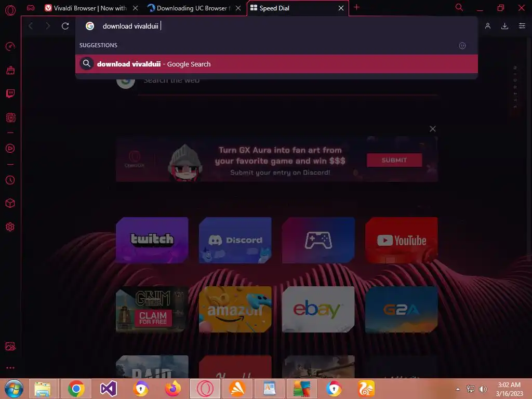Open the Amazon speed dial tile

(x=235, y=310)
